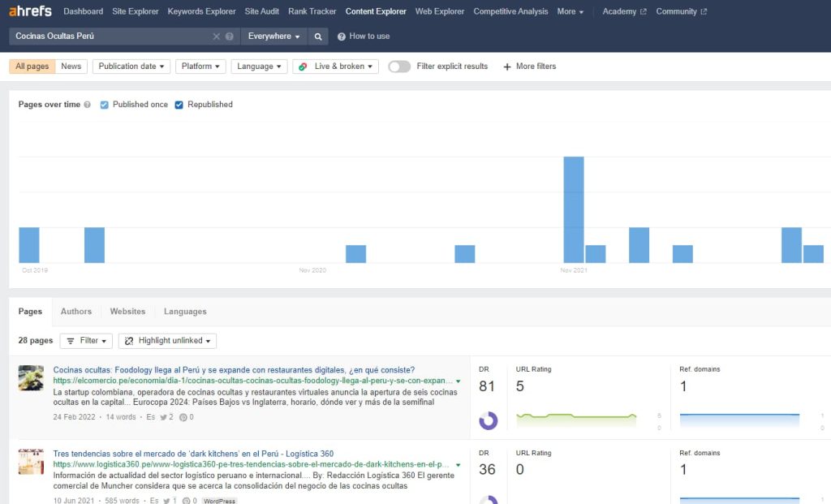Screen dimensions: 831x504
Task: Click the plus icon for More filters
Action: point(507,67)
